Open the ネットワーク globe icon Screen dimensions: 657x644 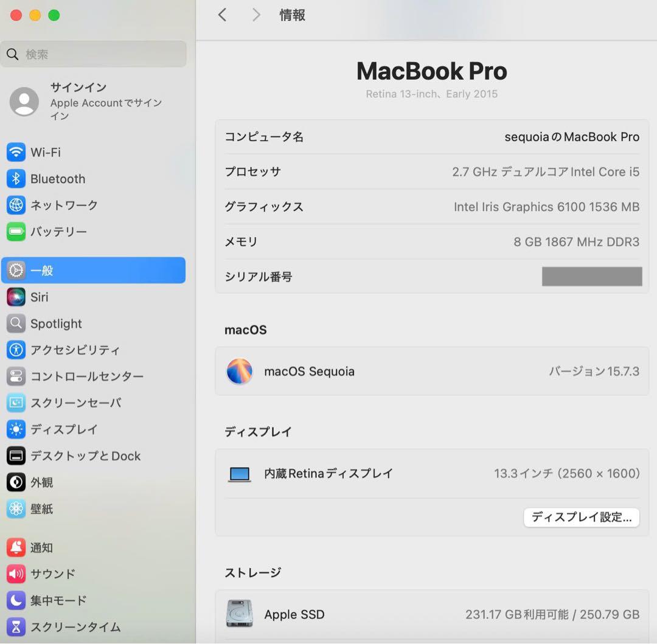point(16,205)
